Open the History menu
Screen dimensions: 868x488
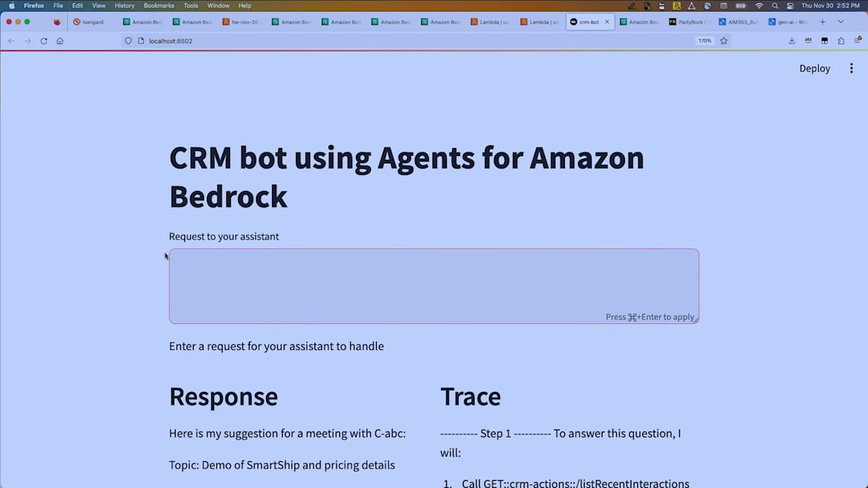pos(124,5)
